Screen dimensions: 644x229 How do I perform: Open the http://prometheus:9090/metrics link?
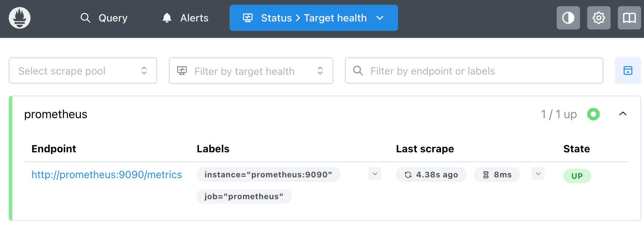click(107, 175)
